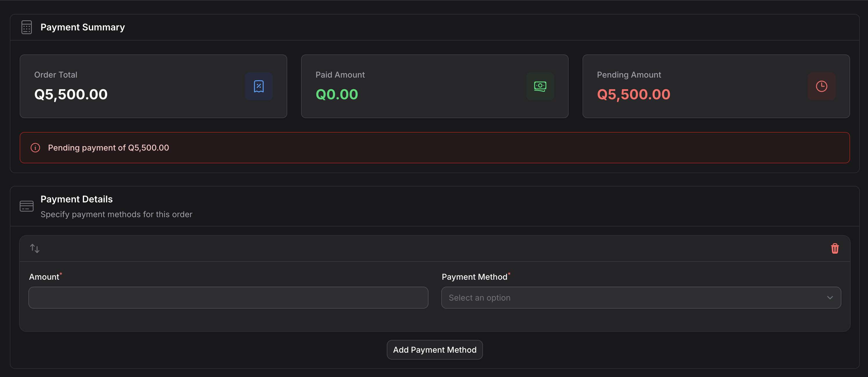Click the Payment Details heading

coord(76,199)
